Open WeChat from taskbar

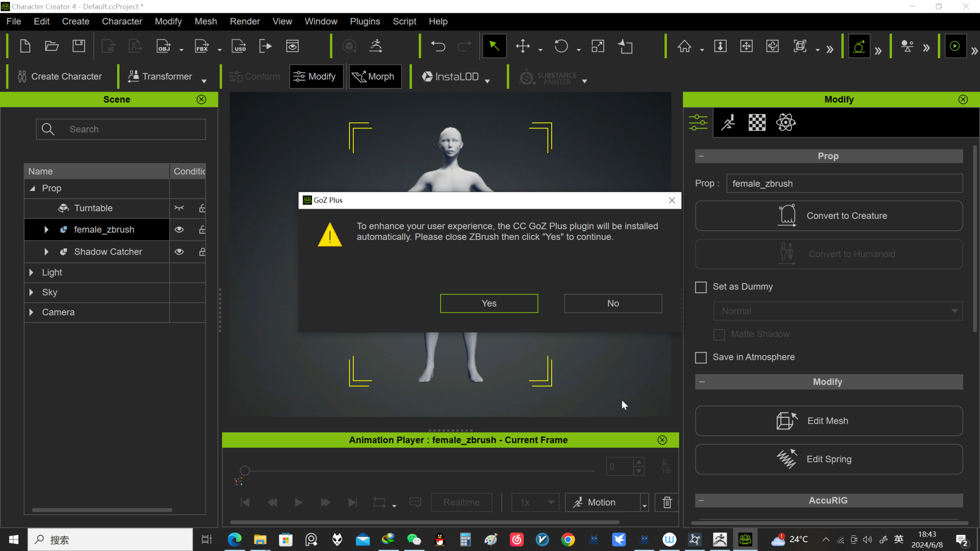[x=414, y=540]
